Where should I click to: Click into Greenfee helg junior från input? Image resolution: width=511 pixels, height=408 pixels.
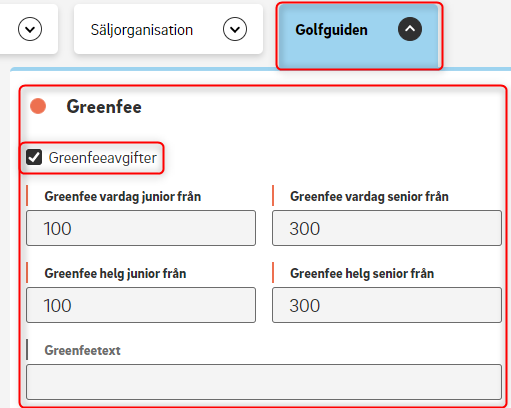coord(141,305)
